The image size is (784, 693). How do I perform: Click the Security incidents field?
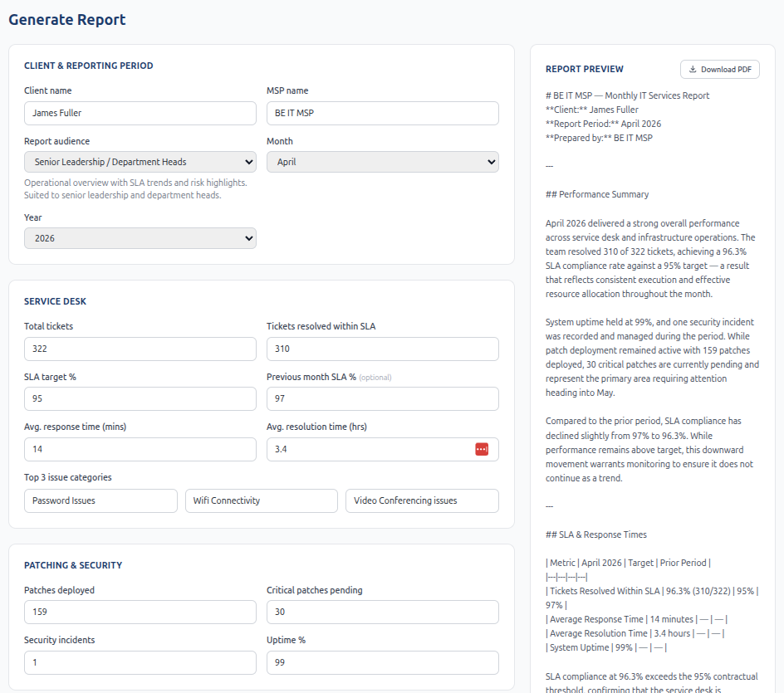pos(140,662)
